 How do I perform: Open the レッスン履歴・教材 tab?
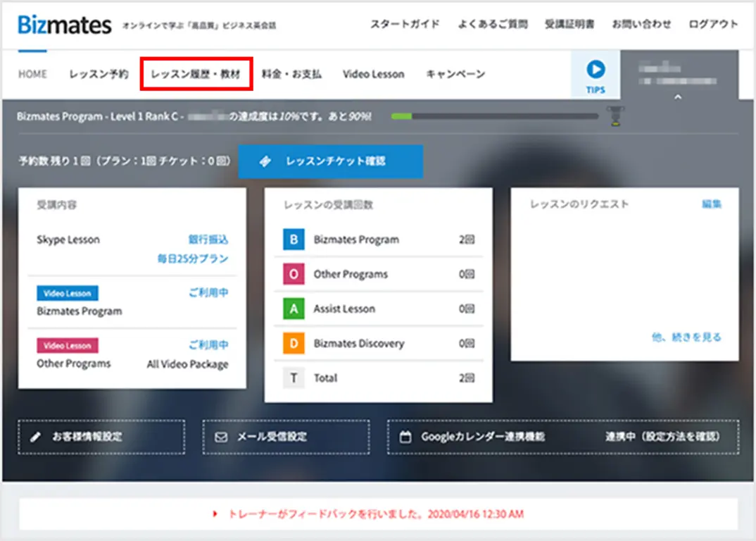[x=196, y=74]
